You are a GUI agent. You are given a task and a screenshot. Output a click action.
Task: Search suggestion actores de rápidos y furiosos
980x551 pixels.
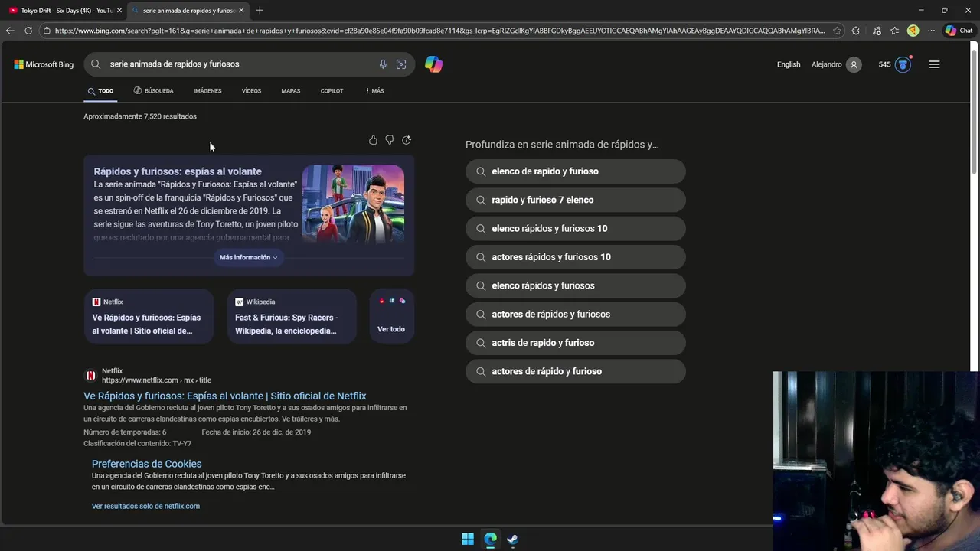click(576, 314)
